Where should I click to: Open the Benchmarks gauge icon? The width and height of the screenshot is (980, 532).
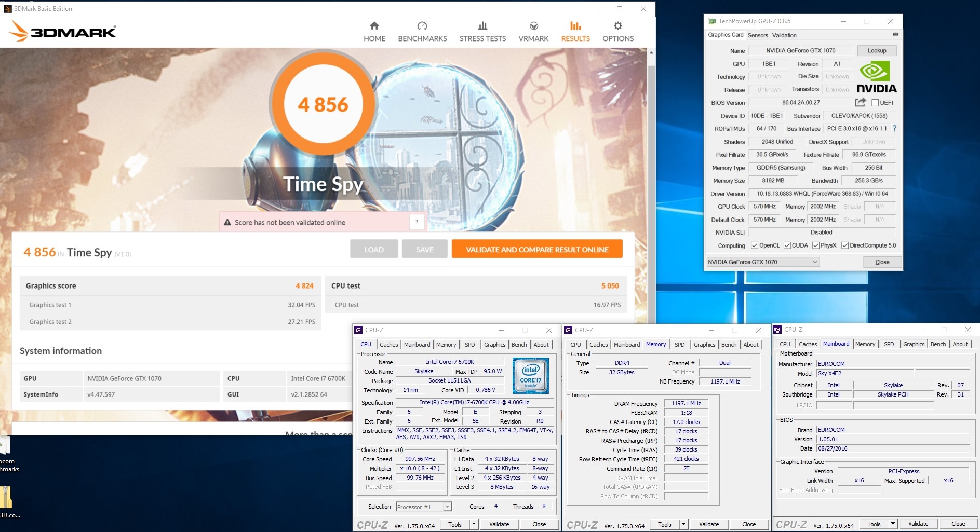coord(422,26)
